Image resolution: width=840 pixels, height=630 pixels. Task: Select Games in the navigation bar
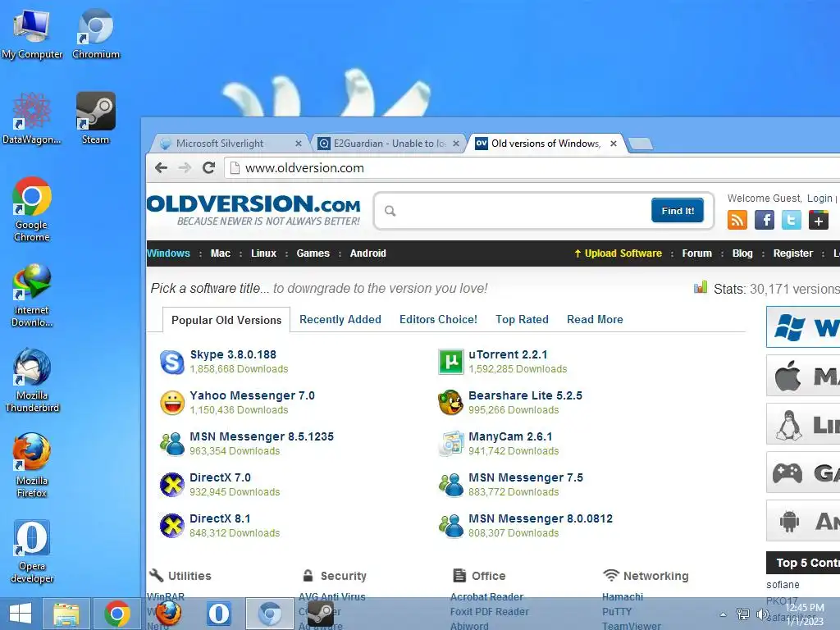pyautogui.click(x=313, y=253)
